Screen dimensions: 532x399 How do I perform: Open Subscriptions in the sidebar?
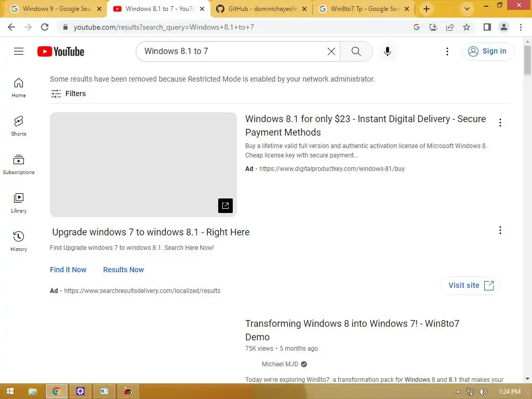19,165
